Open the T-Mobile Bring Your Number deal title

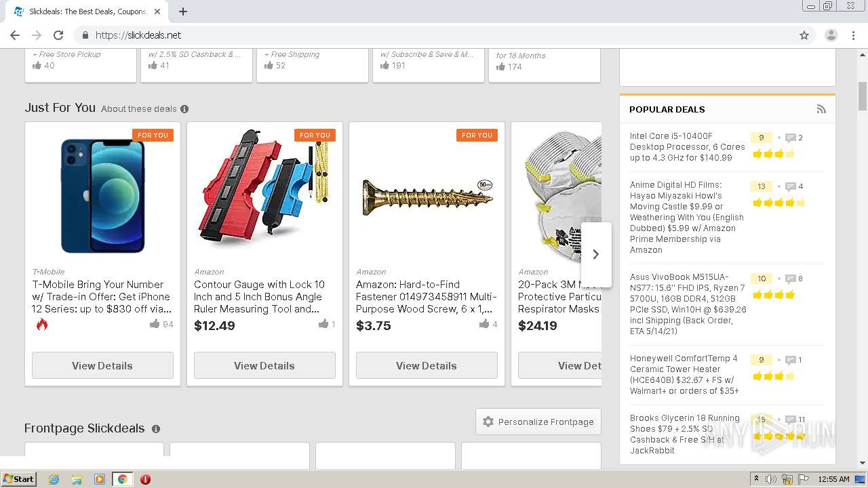[102, 297]
